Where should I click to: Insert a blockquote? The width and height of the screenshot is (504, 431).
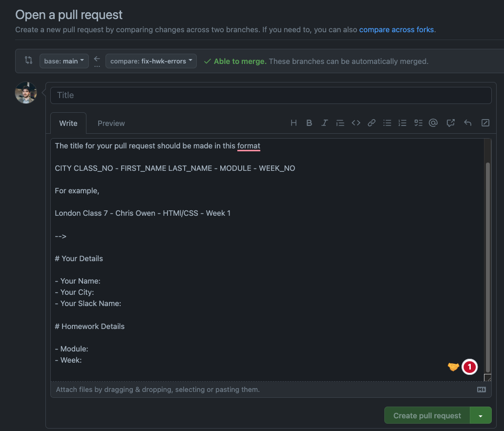coord(340,123)
